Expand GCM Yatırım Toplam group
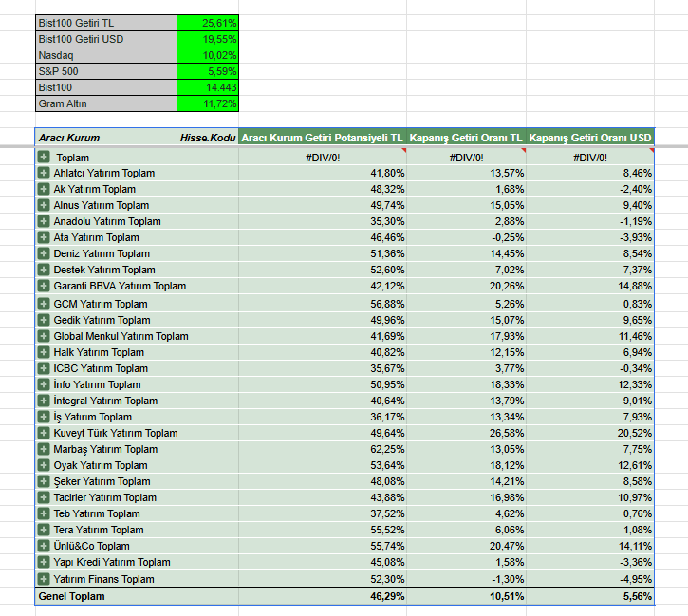The width and height of the screenshot is (688, 616). coord(44,304)
